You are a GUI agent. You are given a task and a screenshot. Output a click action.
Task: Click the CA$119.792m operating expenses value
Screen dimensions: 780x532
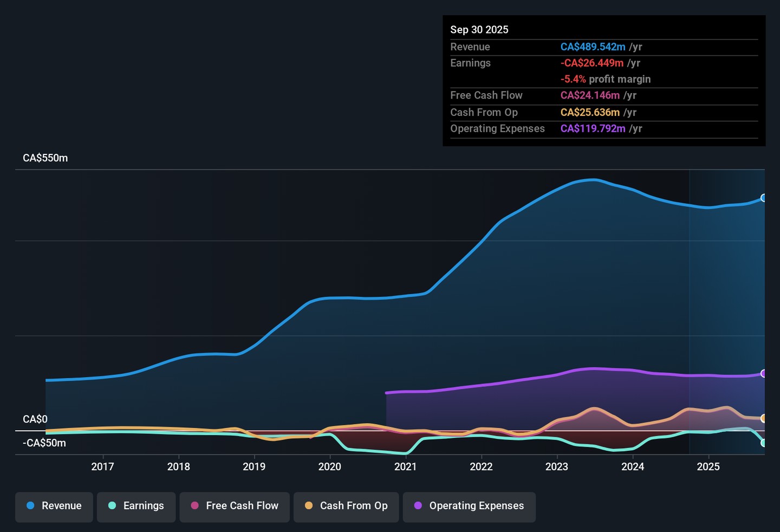[593, 129]
